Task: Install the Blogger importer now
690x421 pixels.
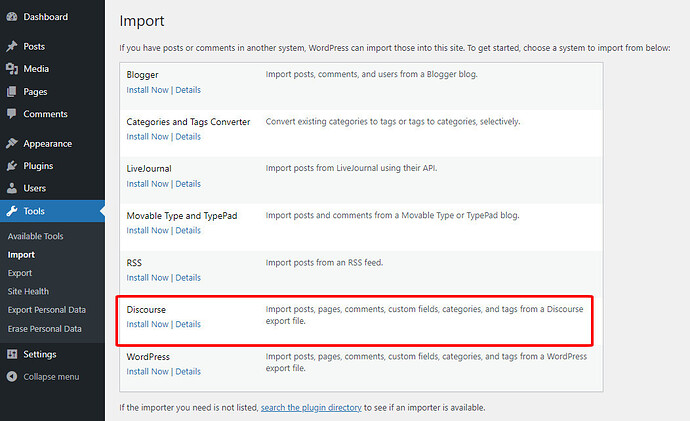Action: coord(147,90)
